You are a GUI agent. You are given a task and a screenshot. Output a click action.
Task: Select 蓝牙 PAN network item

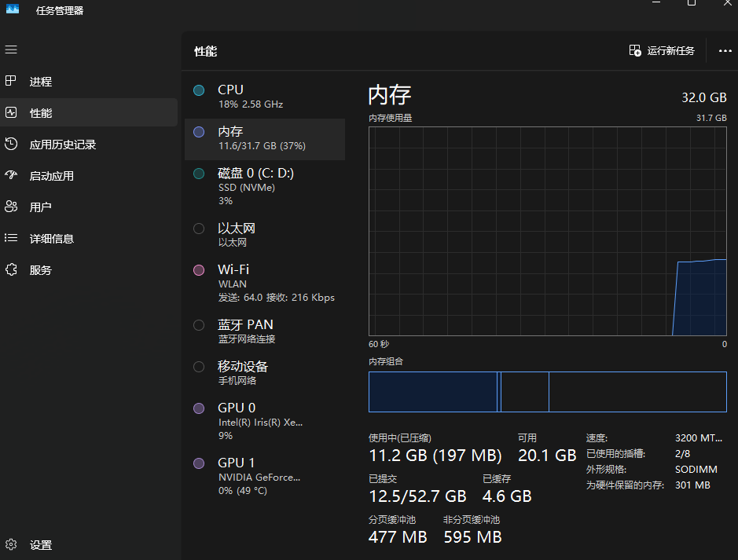265,331
